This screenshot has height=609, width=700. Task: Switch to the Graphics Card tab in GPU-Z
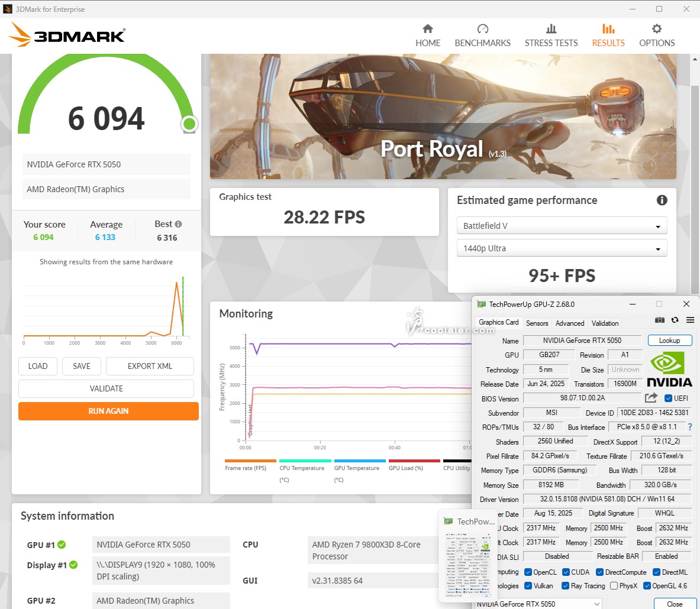click(x=499, y=322)
